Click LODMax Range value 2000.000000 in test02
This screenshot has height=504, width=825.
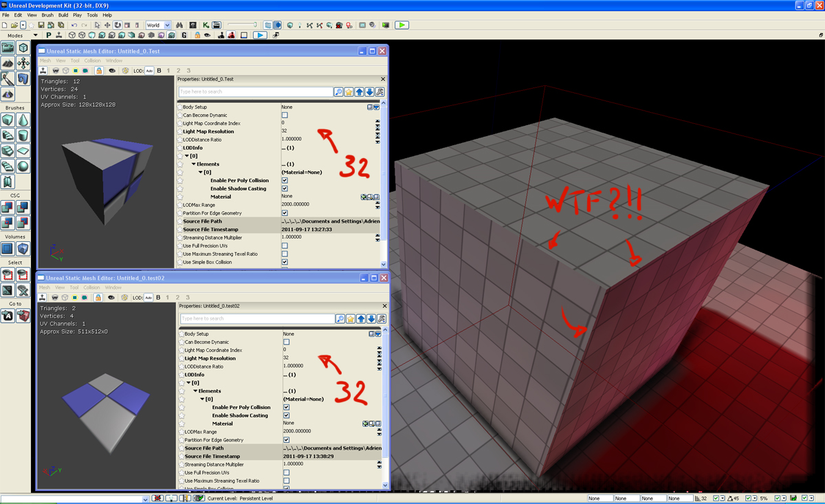[x=296, y=432]
